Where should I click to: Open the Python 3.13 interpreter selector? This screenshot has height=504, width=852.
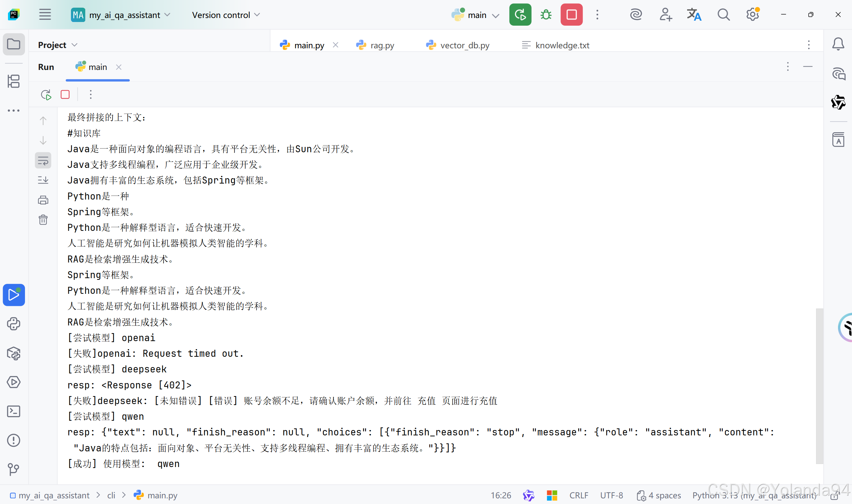[x=754, y=495]
